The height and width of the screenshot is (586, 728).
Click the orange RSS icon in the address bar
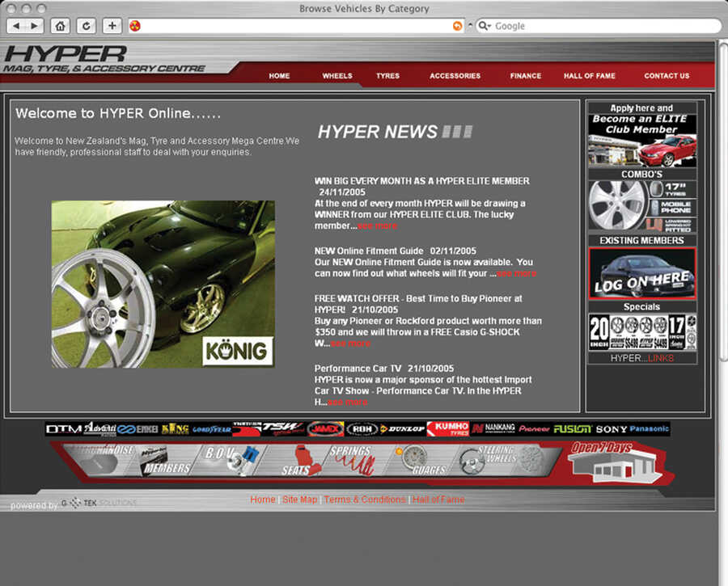pyautogui.click(x=457, y=26)
